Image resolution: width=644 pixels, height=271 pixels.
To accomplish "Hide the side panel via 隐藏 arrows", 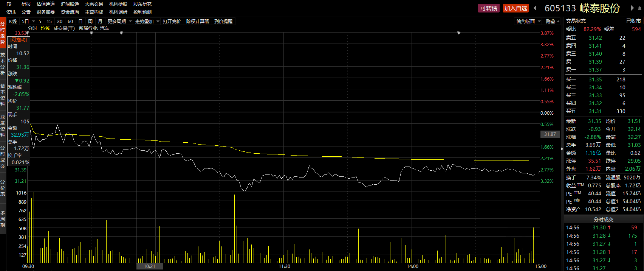I will (553, 22).
